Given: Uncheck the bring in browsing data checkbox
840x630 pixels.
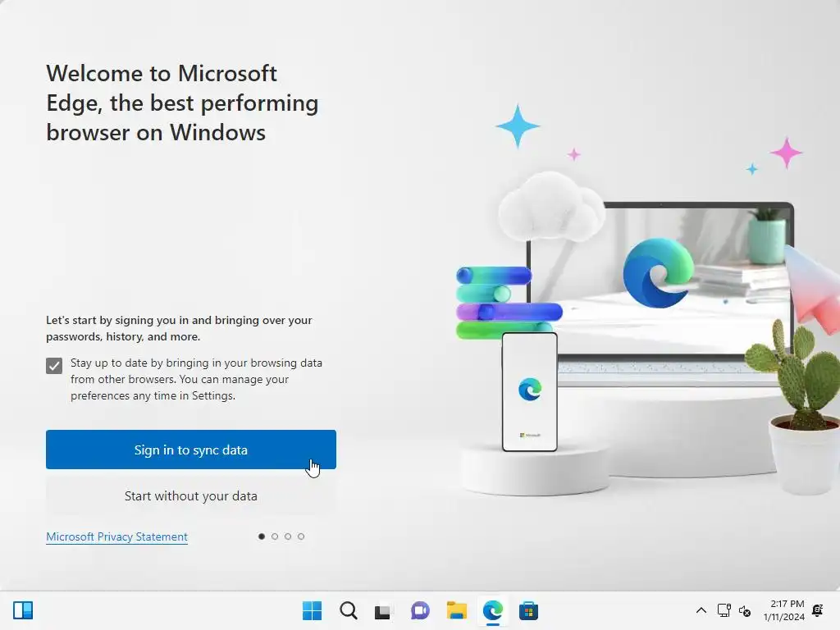Looking at the screenshot, I should (x=54, y=366).
